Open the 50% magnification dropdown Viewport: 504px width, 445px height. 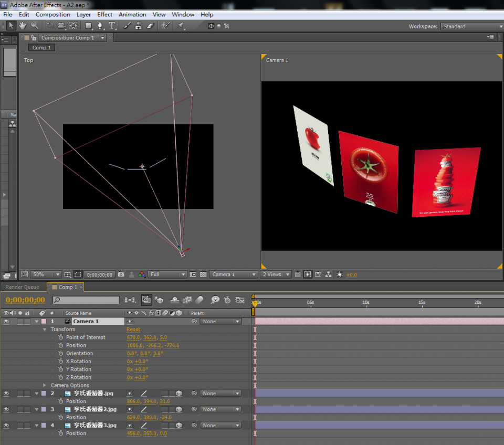(x=46, y=274)
